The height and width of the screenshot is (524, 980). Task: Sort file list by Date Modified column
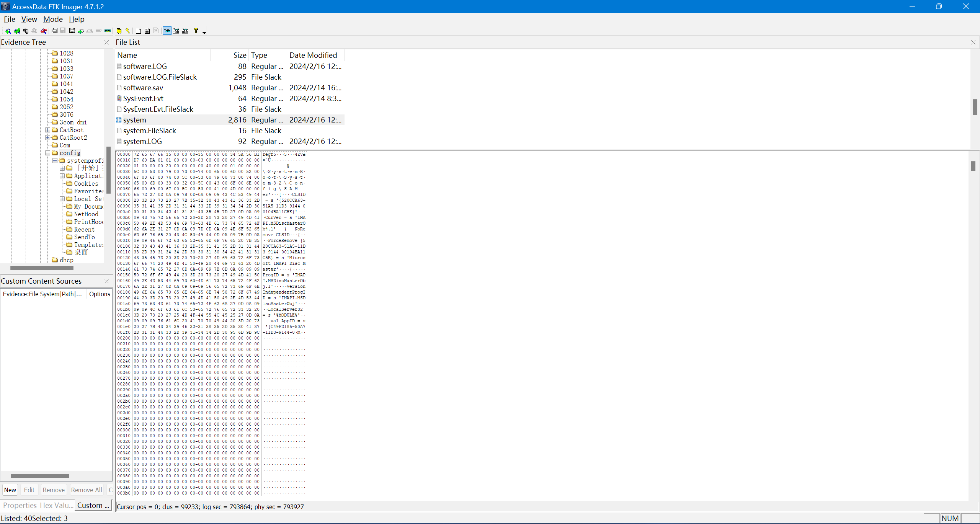313,55
